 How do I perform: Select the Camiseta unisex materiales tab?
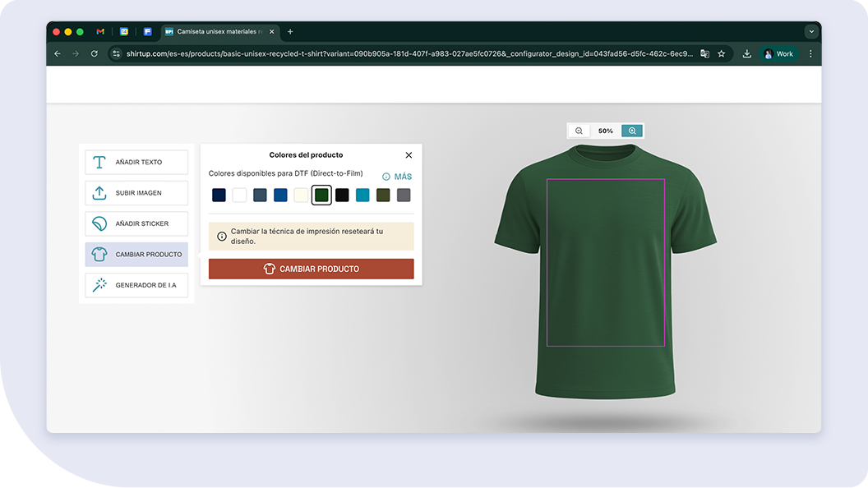(x=219, y=31)
